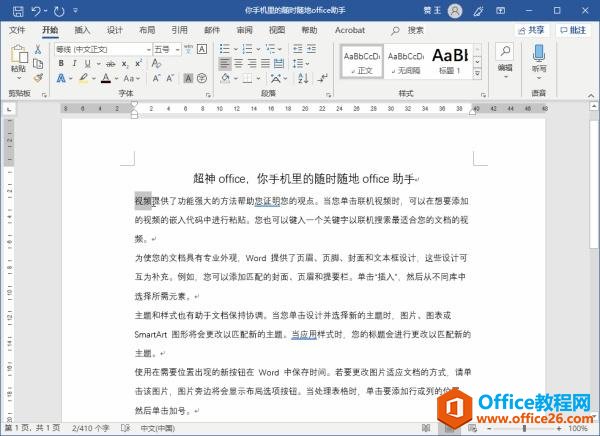600x436 pixels.
Task: Click the Find magnifier in editing group
Action: 505,51
